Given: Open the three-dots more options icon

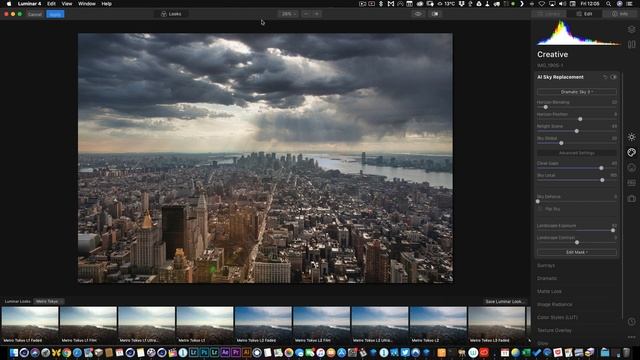Looking at the screenshot, I should pyautogui.click(x=631, y=337).
